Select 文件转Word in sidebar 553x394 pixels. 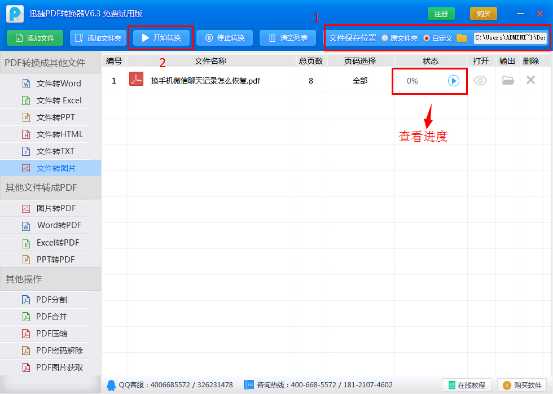point(51,84)
